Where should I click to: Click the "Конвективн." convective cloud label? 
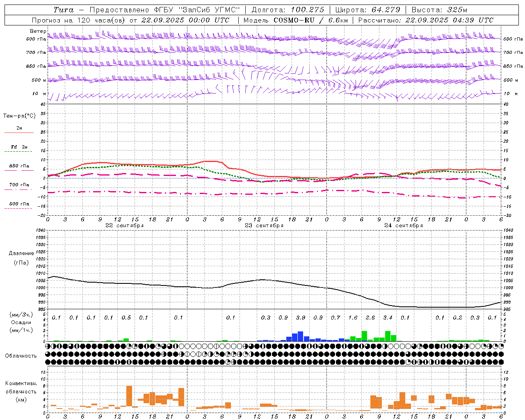(21, 383)
